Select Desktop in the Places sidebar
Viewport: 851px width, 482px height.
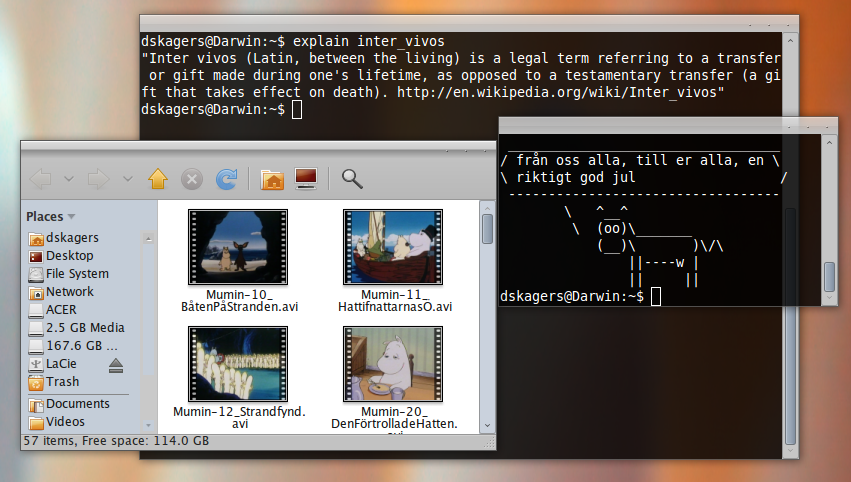pyautogui.click(x=69, y=256)
